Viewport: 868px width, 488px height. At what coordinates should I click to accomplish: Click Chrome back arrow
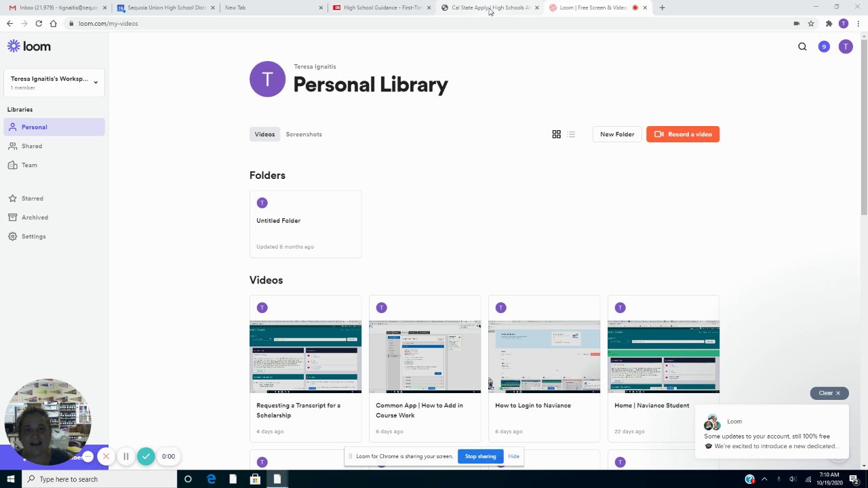(x=9, y=23)
